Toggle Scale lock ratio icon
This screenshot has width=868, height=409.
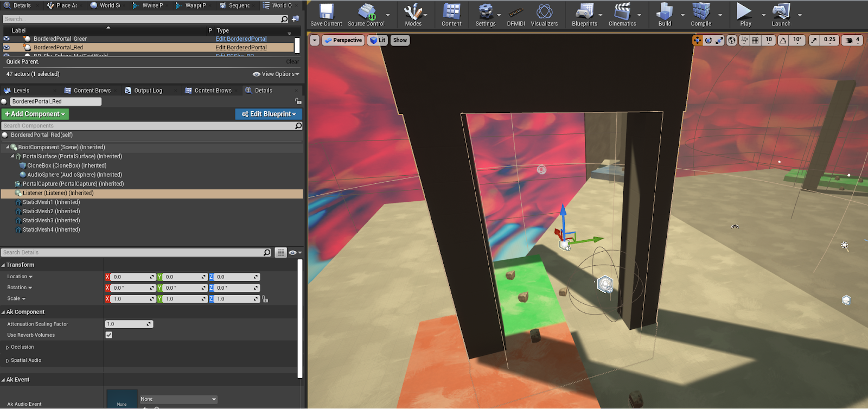tap(265, 299)
